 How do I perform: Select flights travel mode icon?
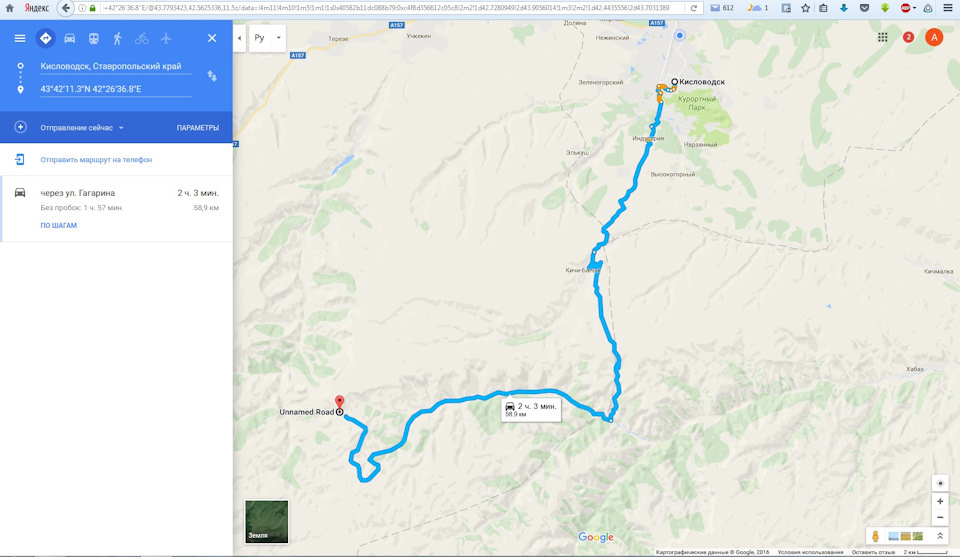click(x=166, y=39)
